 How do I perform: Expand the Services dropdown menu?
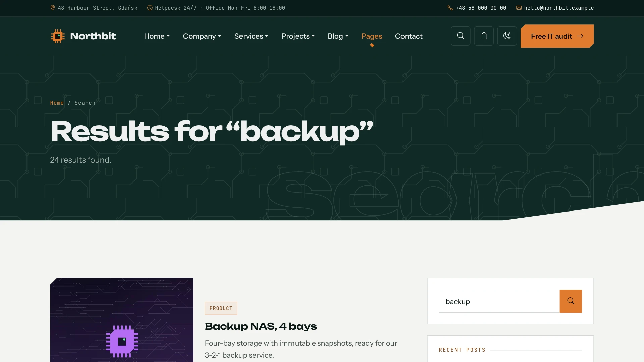click(251, 36)
